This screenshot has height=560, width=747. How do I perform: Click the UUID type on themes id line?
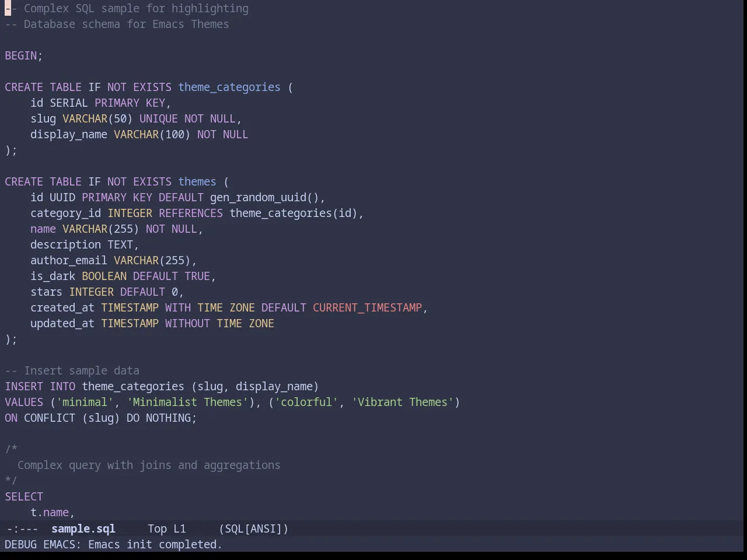62,197
